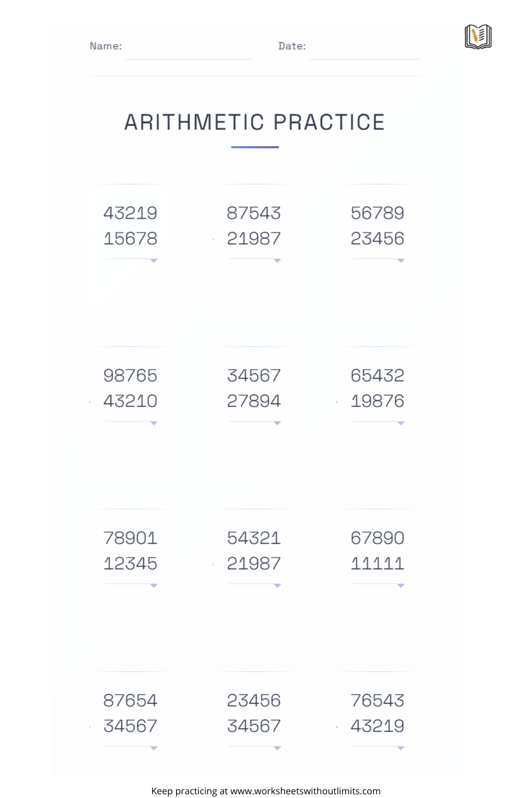Click the arrow under 23456 and 34567
532x798 pixels.
(277, 748)
